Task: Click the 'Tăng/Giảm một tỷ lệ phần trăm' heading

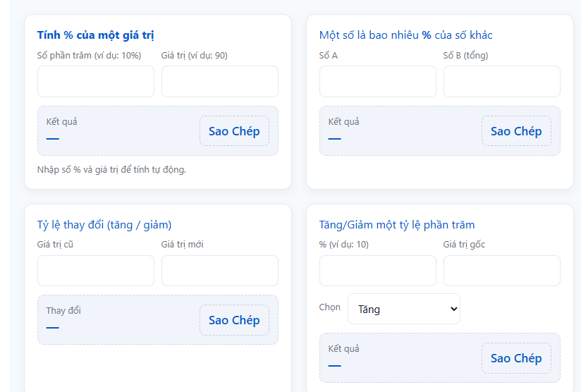Action: click(x=397, y=225)
